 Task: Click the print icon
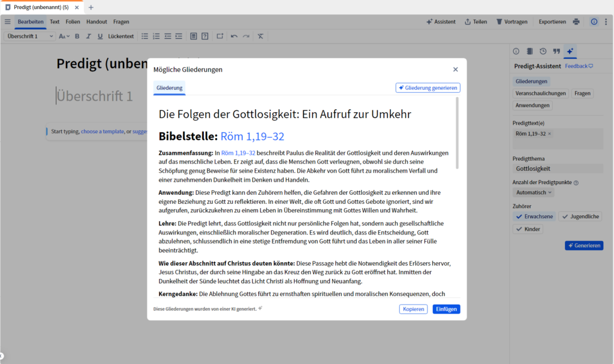(576, 22)
